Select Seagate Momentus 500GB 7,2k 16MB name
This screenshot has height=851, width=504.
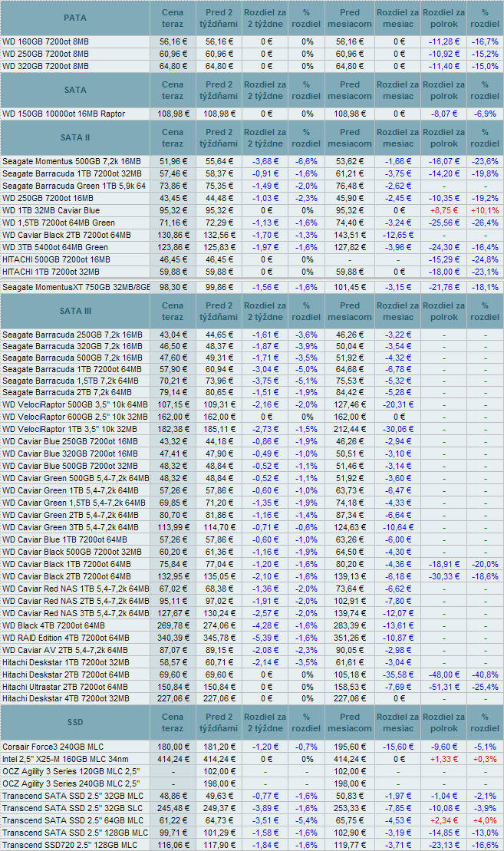click(x=71, y=162)
